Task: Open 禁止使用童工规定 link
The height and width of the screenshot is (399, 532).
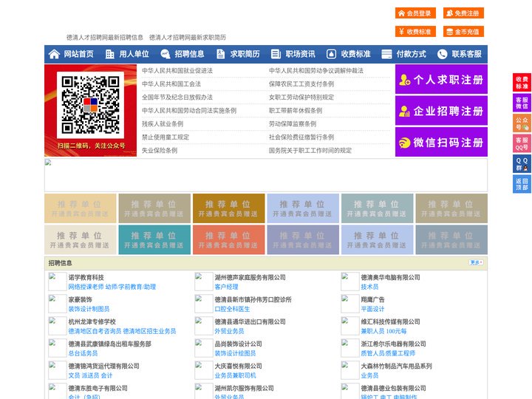Action: [166, 137]
